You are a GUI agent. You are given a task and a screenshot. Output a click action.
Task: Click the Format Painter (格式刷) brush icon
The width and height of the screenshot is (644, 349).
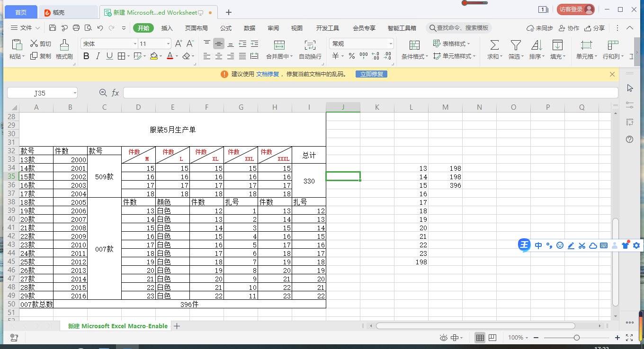point(64,45)
